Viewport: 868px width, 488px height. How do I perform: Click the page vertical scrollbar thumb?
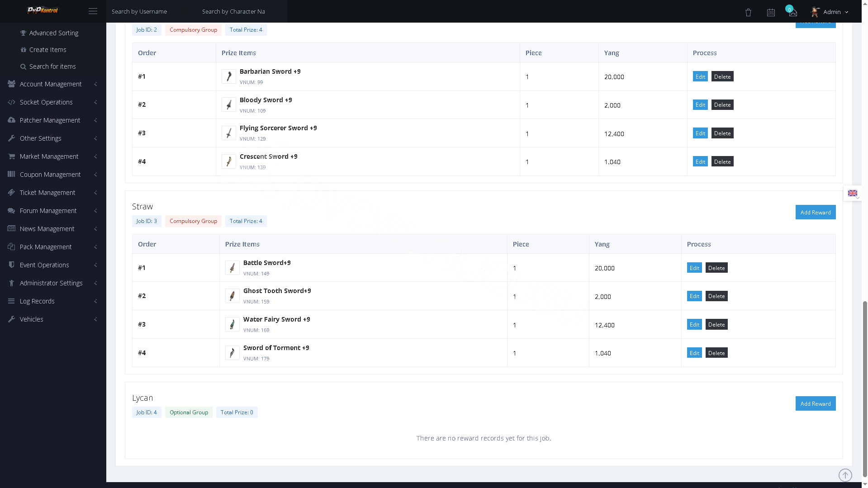point(865,389)
